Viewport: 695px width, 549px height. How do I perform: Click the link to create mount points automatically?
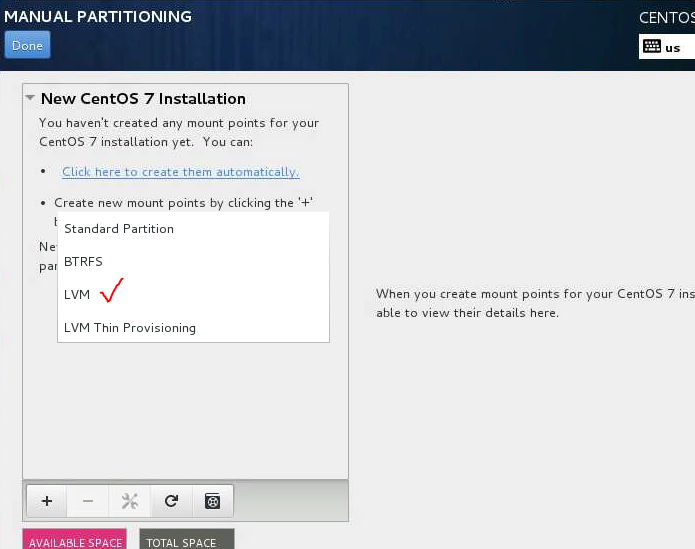pyautogui.click(x=180, y=172)
